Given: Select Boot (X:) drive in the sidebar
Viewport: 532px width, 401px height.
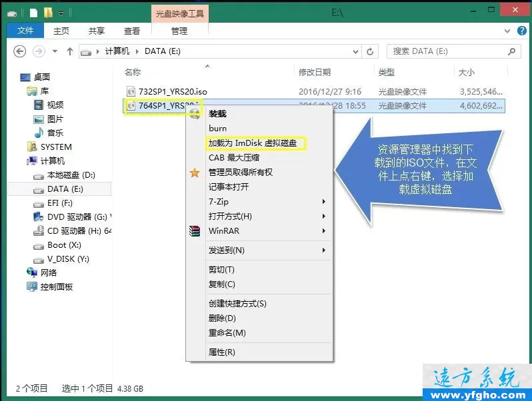Looking at the screenshot, I should [x=65, y=245].
